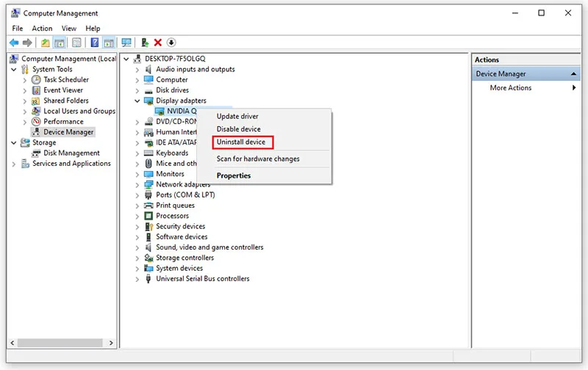Click the black down-arrow Disable device toolbar icon
The image size is (588, 370).
coord(171,43)
